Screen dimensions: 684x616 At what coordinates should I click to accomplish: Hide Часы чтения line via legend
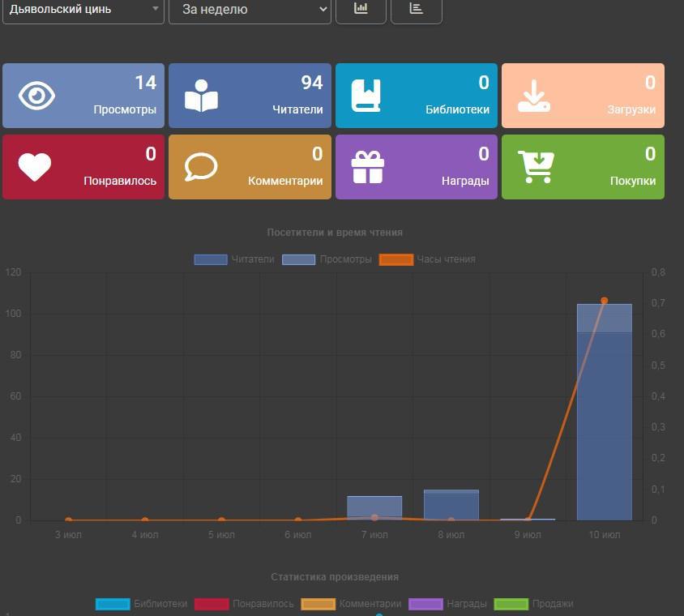(427, 259)
